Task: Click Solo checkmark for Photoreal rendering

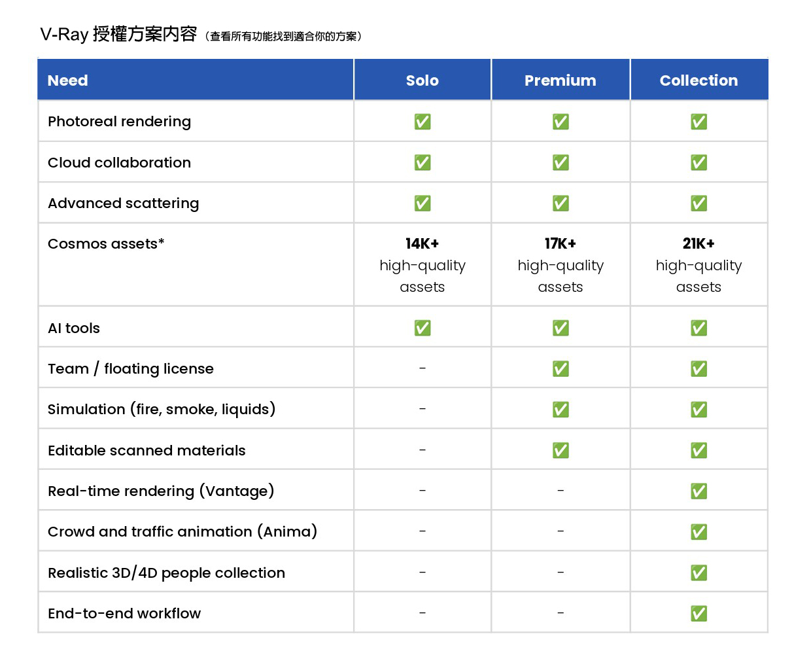Action: [x=423, y=122]
